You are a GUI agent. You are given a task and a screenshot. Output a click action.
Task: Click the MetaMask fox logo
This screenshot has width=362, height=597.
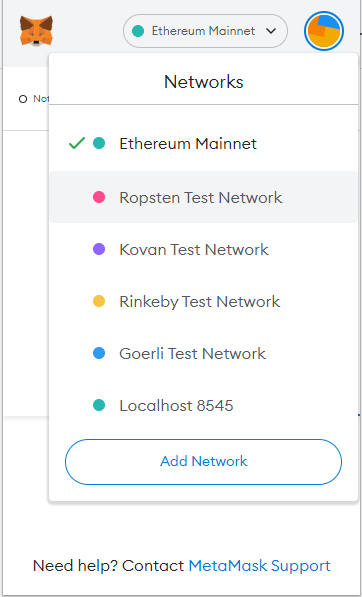tap(36, 31)
